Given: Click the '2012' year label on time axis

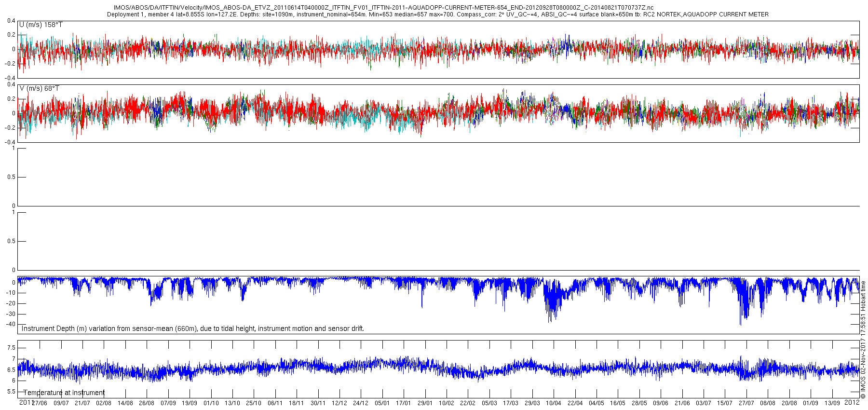Looking at the screenshot, I should tap(852, 402).
